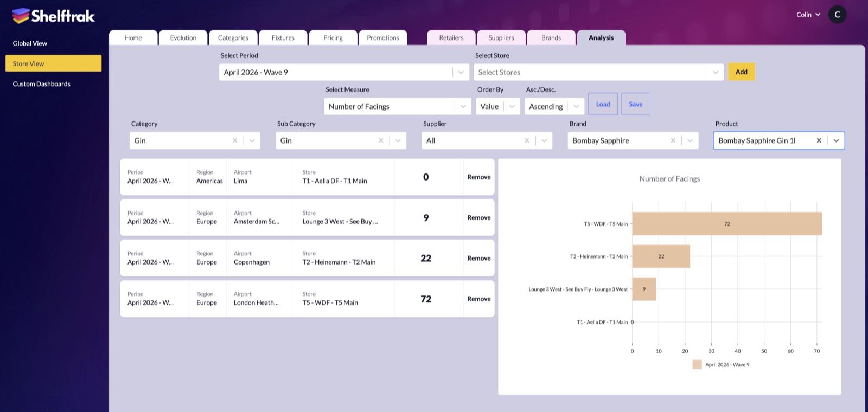
Task: Click the Shelftrak logo icon
Action: 21,16
